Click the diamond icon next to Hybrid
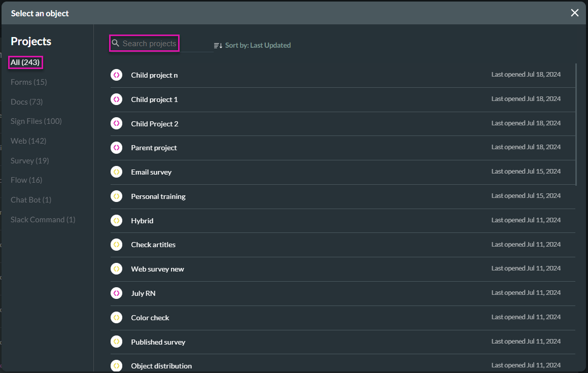This screenshot has height=373, width=588. tap(116, 220)
